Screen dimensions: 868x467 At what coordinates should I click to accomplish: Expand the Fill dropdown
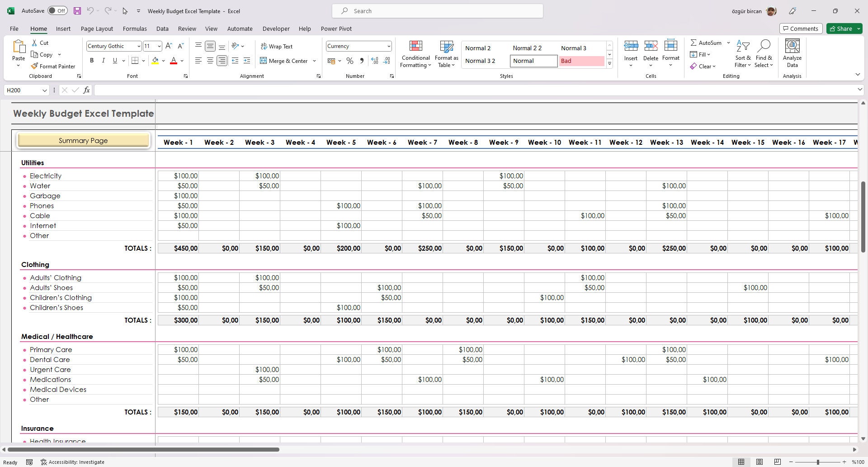(x=708, y=55)
